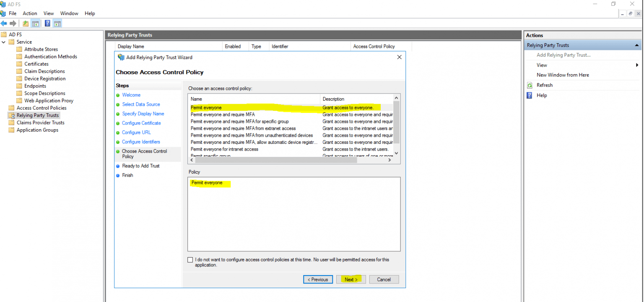Select the Access Control Policies folder icon

11,108
